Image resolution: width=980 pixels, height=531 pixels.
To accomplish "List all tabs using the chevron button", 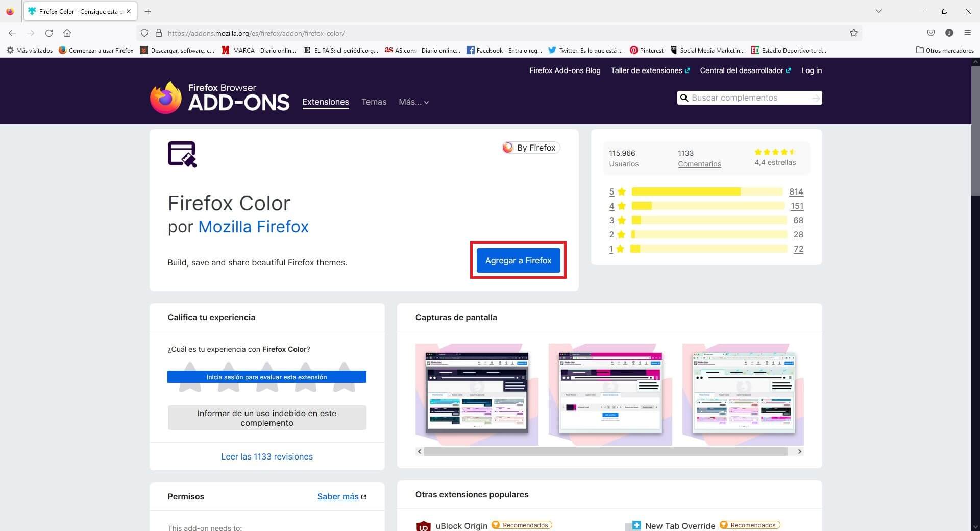I will click(x=878, y=11).
